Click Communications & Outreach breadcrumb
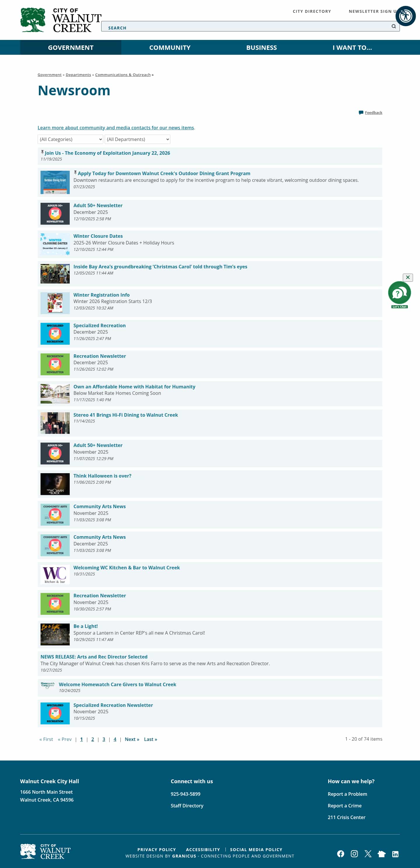The height and width of the screenshot is (868, 420). click(123, 75)
